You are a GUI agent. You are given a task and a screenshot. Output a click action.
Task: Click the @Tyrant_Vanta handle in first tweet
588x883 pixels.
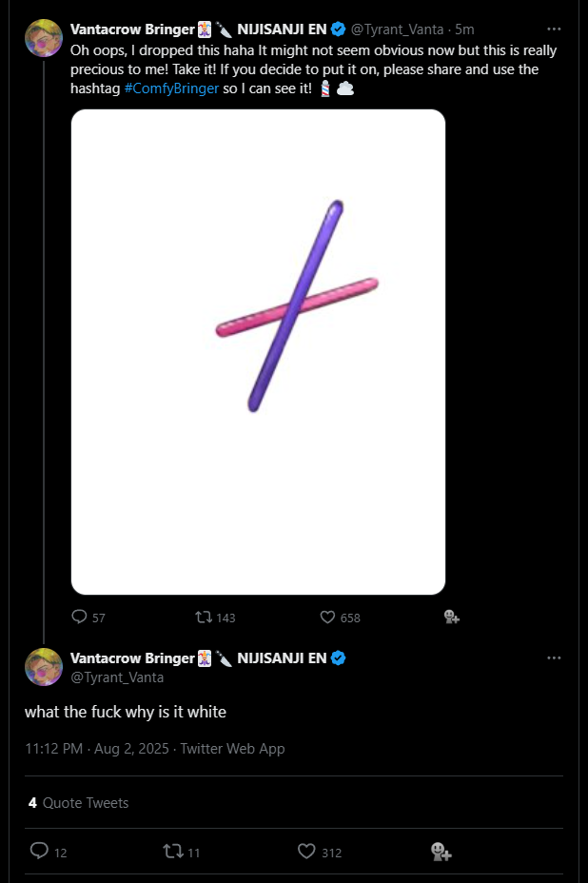tap(397, 29)
